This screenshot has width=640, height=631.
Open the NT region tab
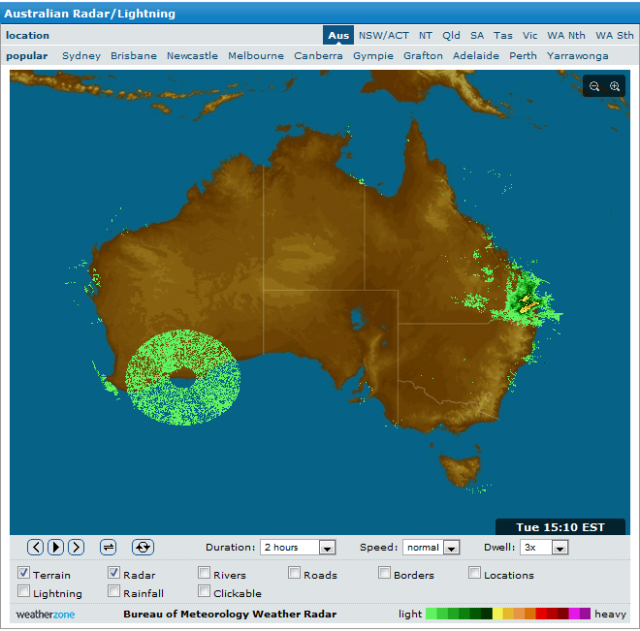[x=425, y=36]
